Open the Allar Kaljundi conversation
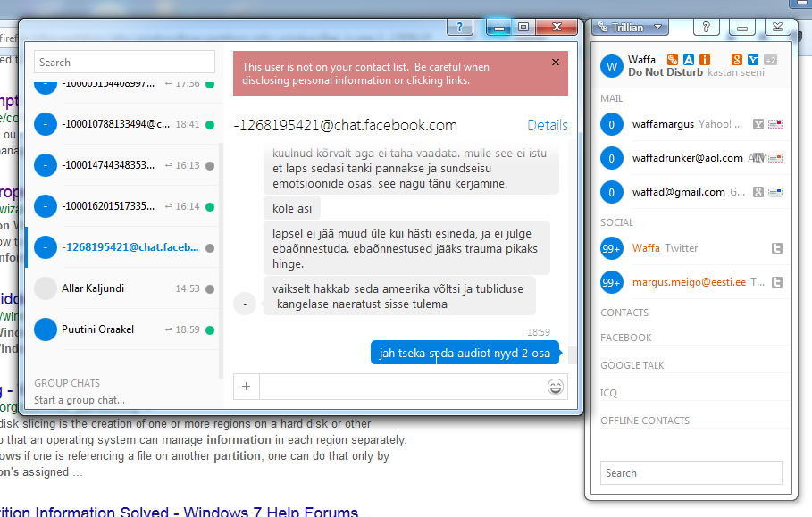Viewport: 812px width, 517px height. pyautogui.click(x=124, y=288)
